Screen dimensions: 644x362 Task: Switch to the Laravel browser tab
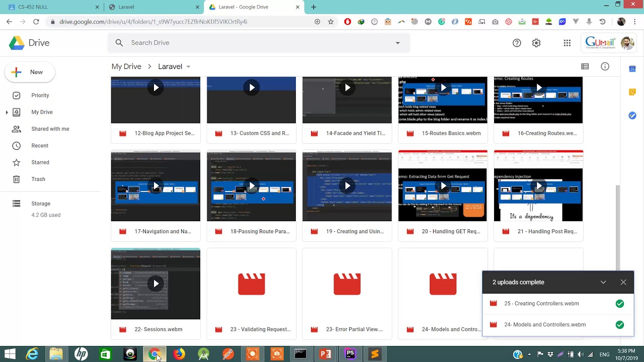pos(153,7)
